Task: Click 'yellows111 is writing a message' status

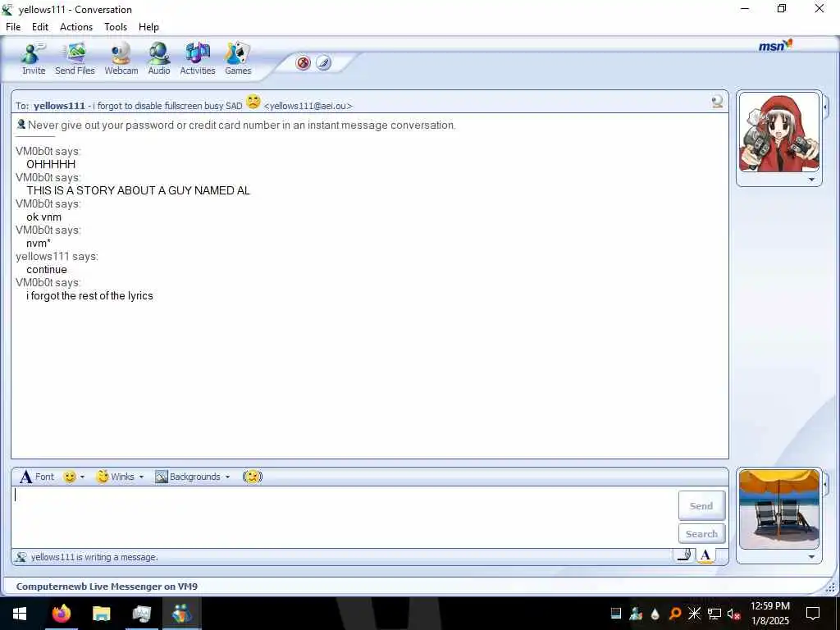Action: pos(94,557)
